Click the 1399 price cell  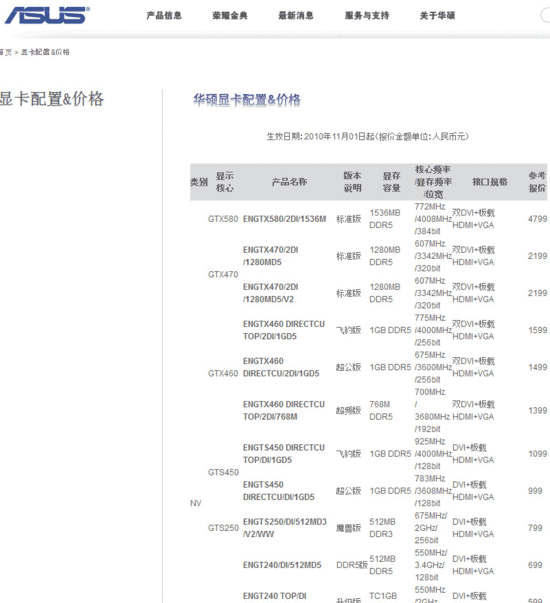[x=537, y=411]
